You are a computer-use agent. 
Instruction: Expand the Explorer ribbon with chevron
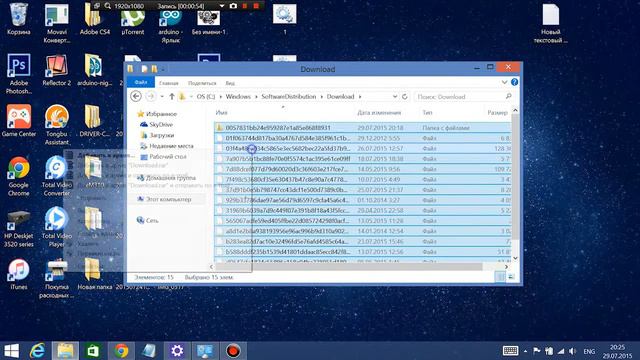[504, 82]
